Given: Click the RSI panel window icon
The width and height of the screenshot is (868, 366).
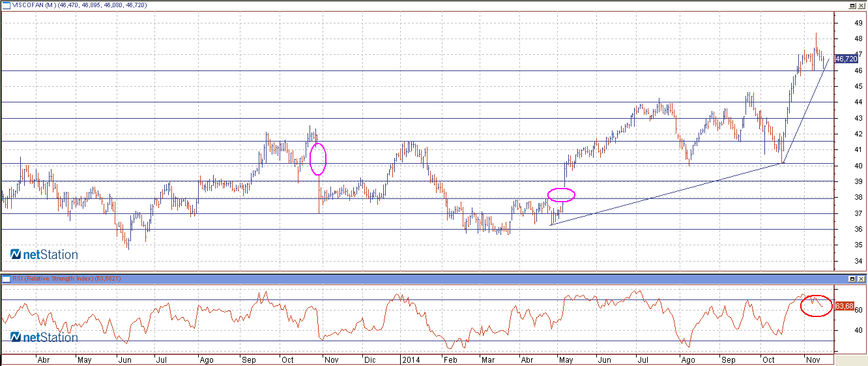Looking at the screenshot, I should click(x=7, y=279).
